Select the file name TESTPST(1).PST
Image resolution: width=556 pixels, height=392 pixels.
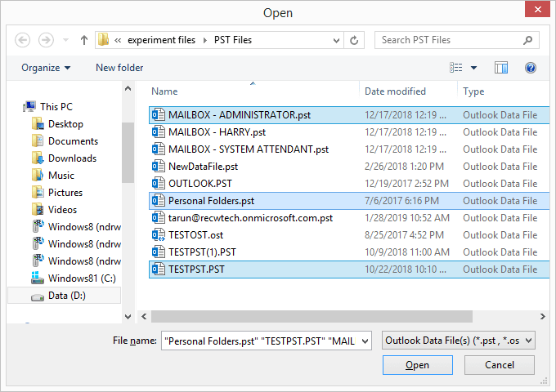pyautogui.click(x=202, y=252)
